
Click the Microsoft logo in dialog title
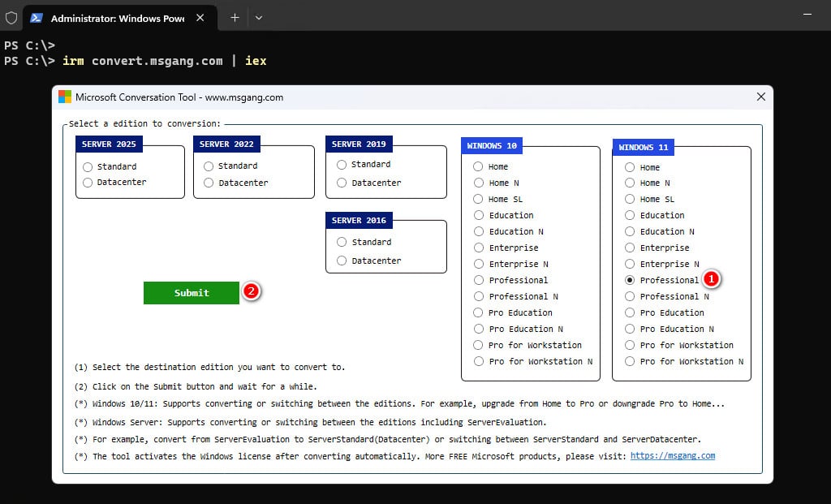tap(65, 97)
